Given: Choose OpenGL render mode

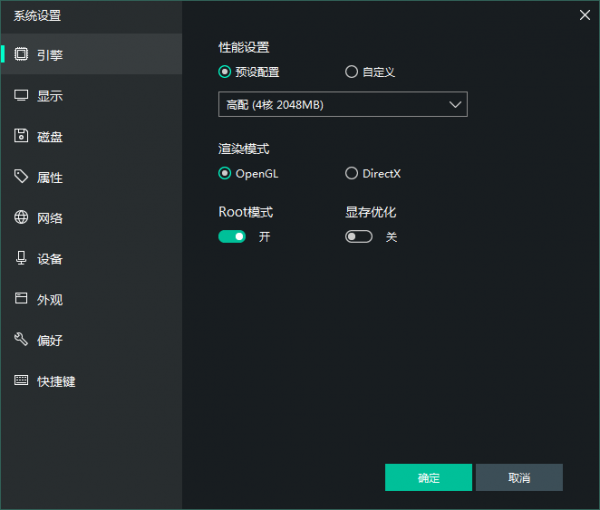Looking at the screenshot, I should pos(225,173).
